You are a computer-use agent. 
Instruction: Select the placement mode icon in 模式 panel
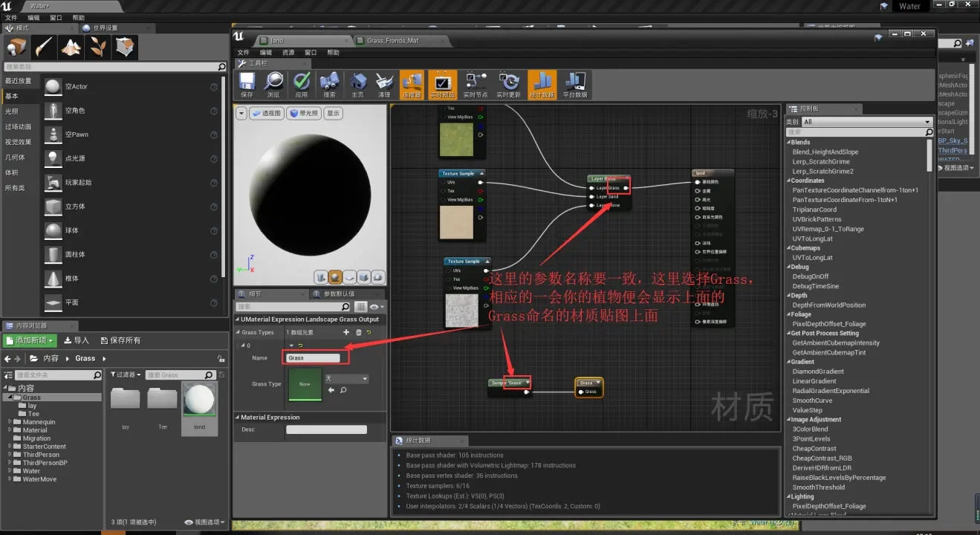16,47
